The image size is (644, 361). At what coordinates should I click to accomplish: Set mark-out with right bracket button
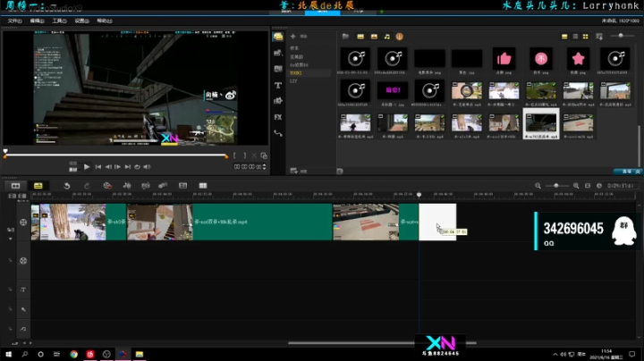pyautogui.click(x=244, y=155)
